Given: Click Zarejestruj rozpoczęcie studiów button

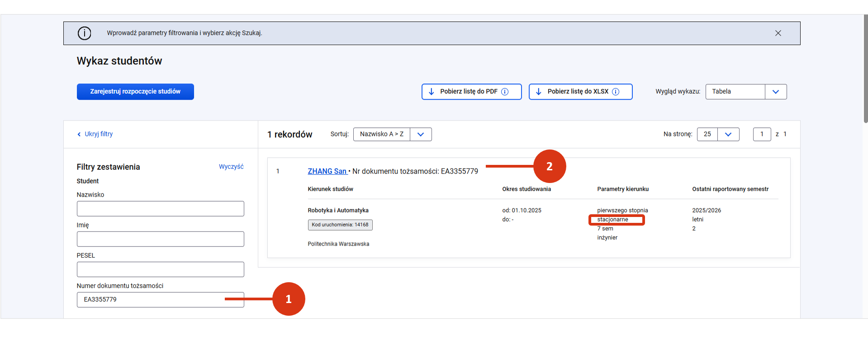Looking at the screenshot, I should pos(135,92).
